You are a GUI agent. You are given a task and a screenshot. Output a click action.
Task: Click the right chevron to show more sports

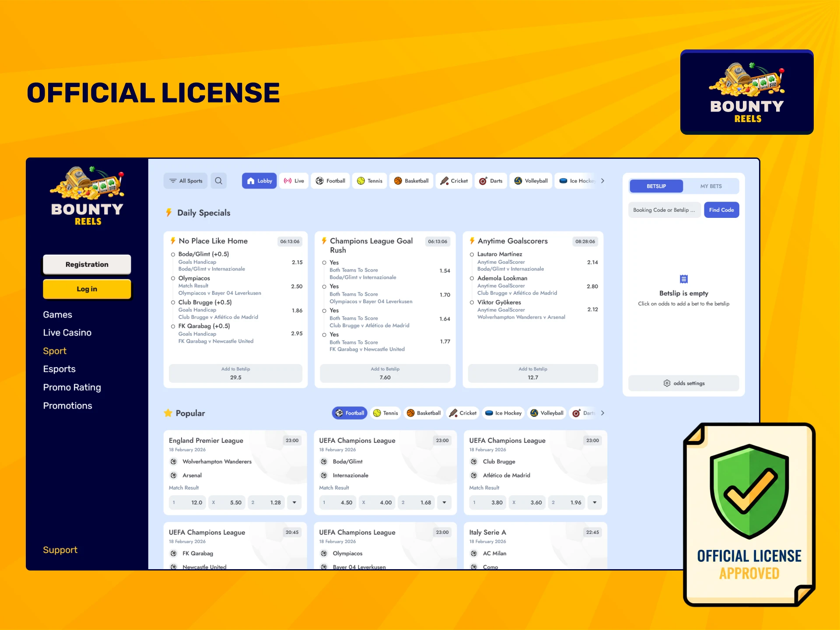(602, 181)
